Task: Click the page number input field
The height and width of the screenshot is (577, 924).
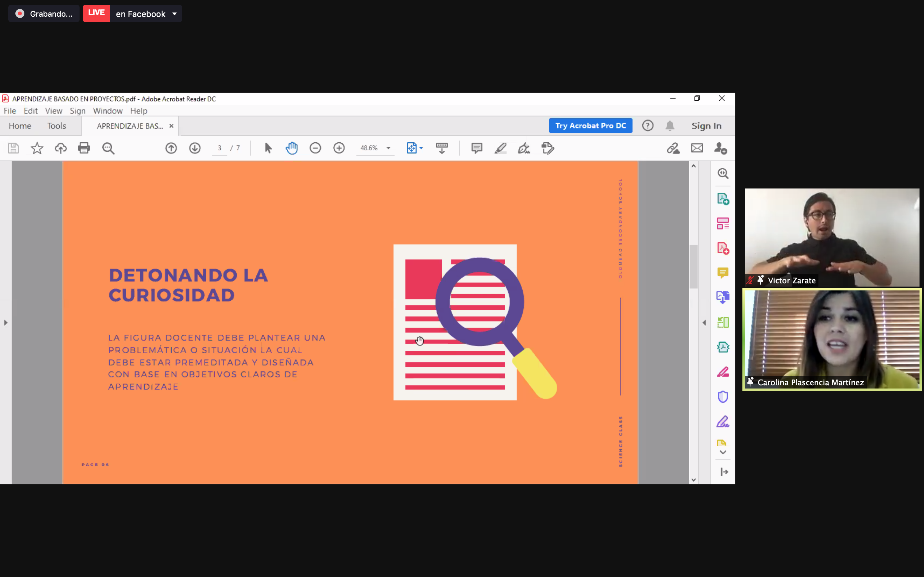Action: [x=219, y=148]
